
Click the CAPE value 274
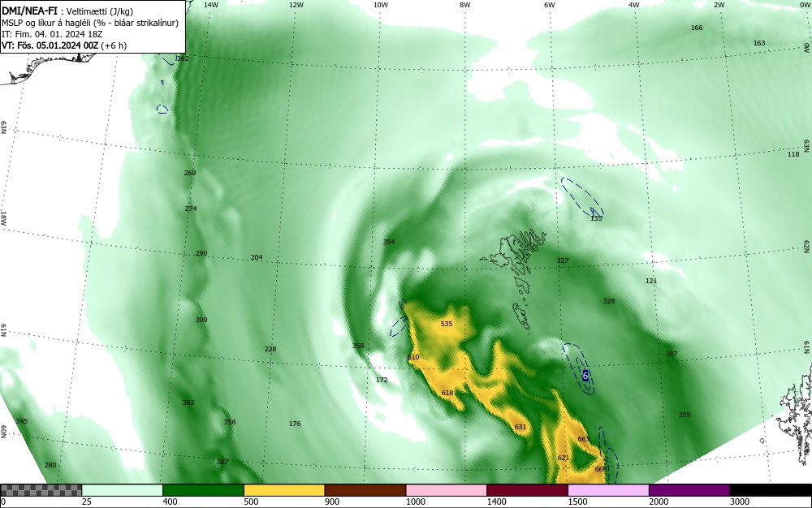click(191, 209)
